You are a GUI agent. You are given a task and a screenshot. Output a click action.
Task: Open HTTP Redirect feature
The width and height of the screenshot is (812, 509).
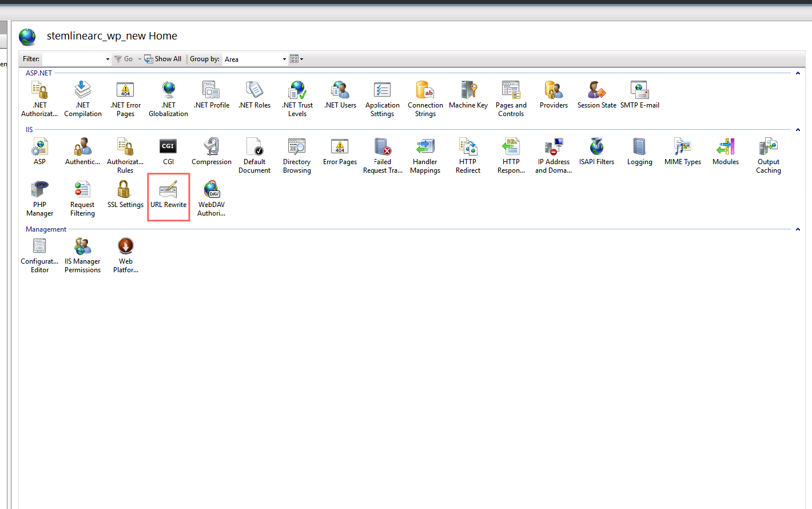(x=468, y=156)
